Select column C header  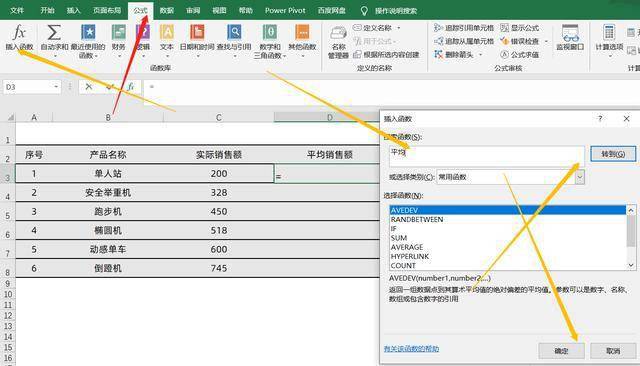click(219, 118)
